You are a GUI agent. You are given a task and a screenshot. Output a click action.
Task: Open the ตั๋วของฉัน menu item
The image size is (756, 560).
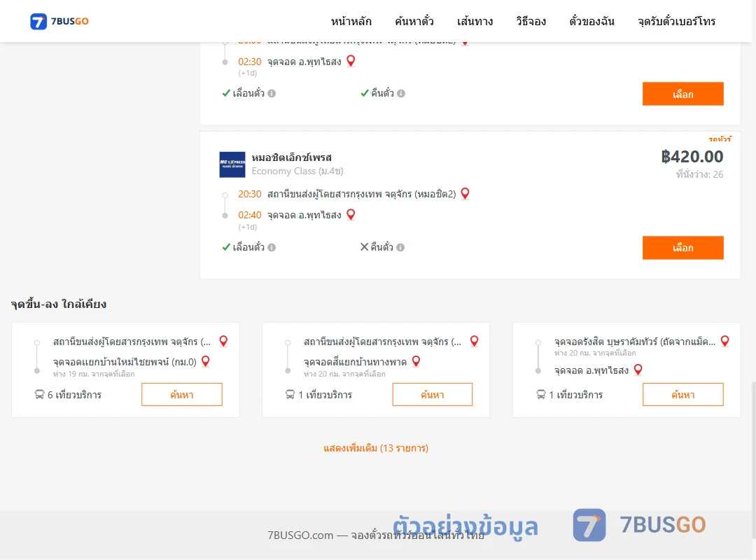coord(591,21)
